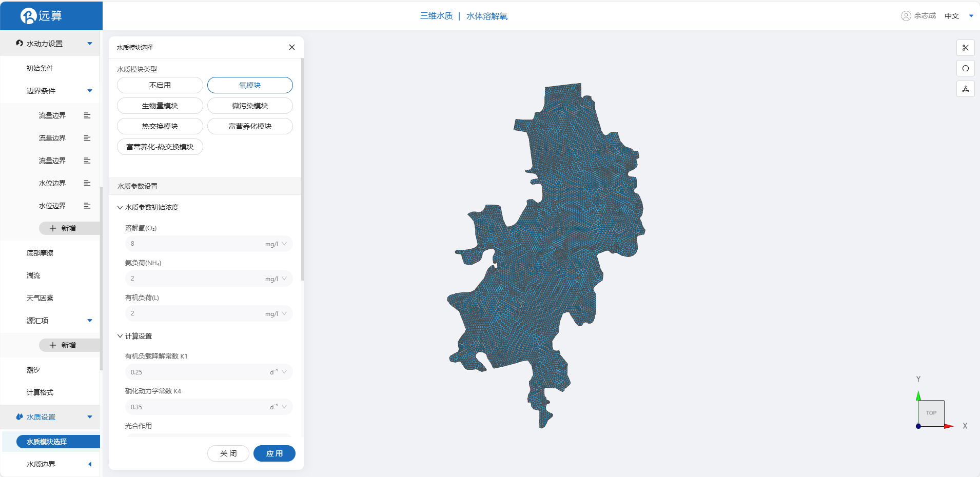980x477 pixels.
Task: Click the 远算 logo icon
Action: (28, 16)
